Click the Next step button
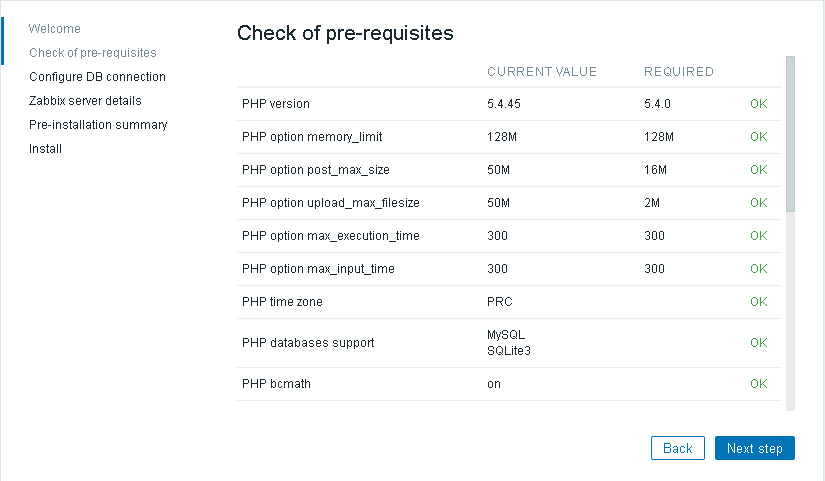 point(754,448)
